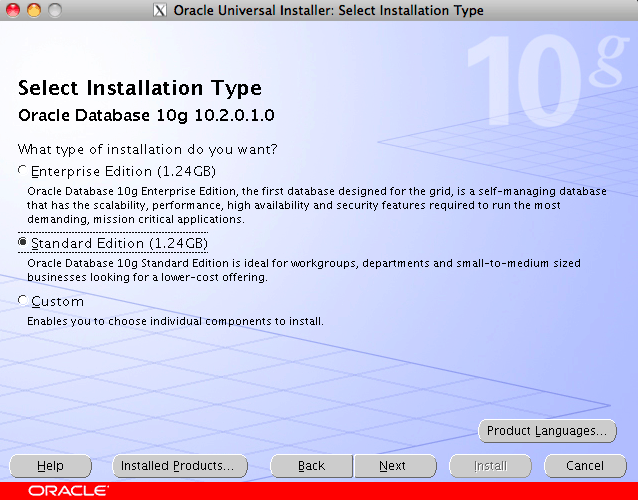Screen dimensions: 638x500
Task: Pick the Custom installation radio option
Action: 23,301
